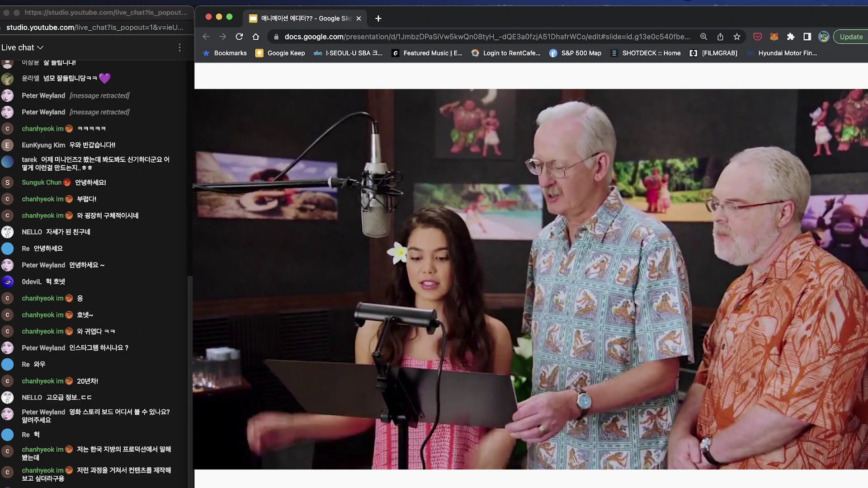Screen dimensions: 868x488
Task: Click the Update button in Chrome
Action: (x=851, y=37)
